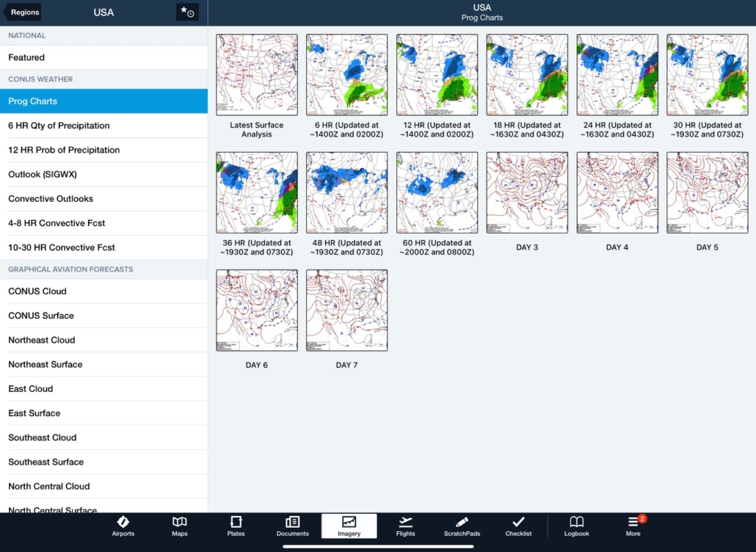Tap the favorites/recents star-clock icon
The height and width of the screenshot is (552, 756).
tap(187, 12)
